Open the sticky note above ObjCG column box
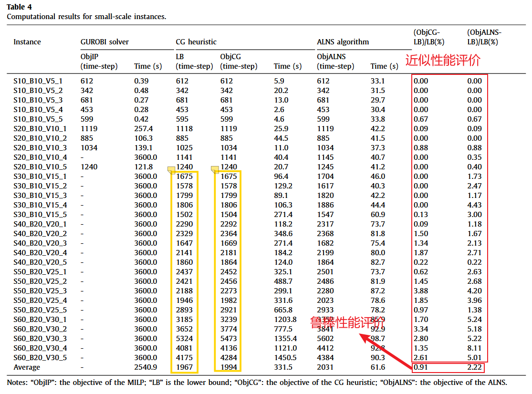532x394 pixels. pos(215,169)
